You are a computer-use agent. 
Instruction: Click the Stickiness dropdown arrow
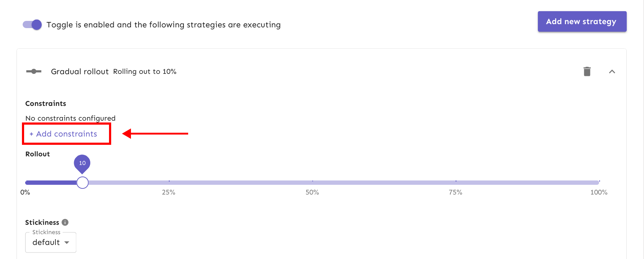67,242
